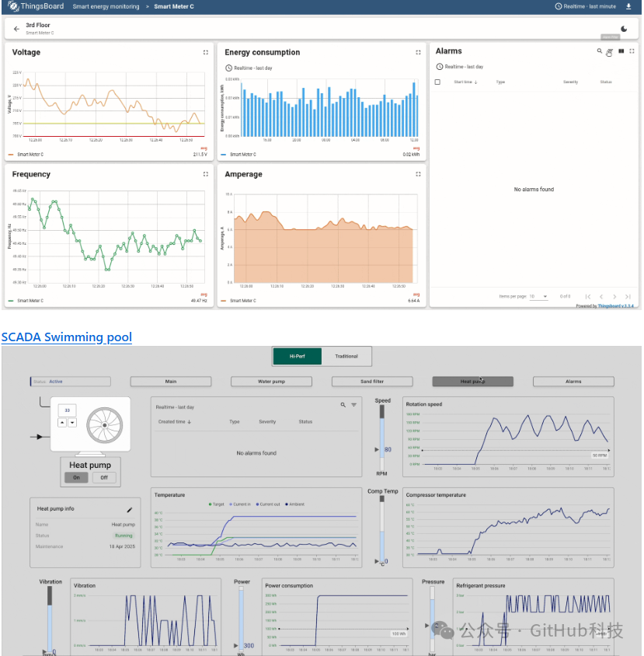Screen dimensions: 644x656
Task: Click the Comp Temp vertical gauge
Action: coord(381,529)
